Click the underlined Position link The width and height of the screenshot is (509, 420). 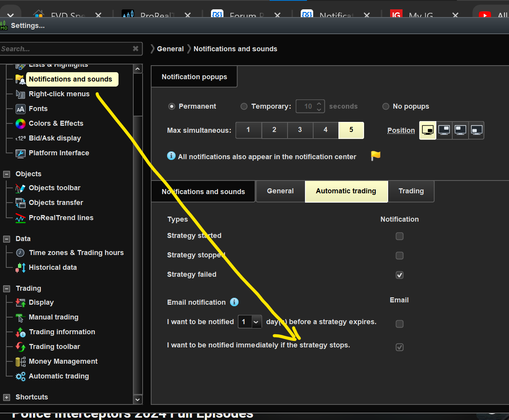(x=401, y=130)
